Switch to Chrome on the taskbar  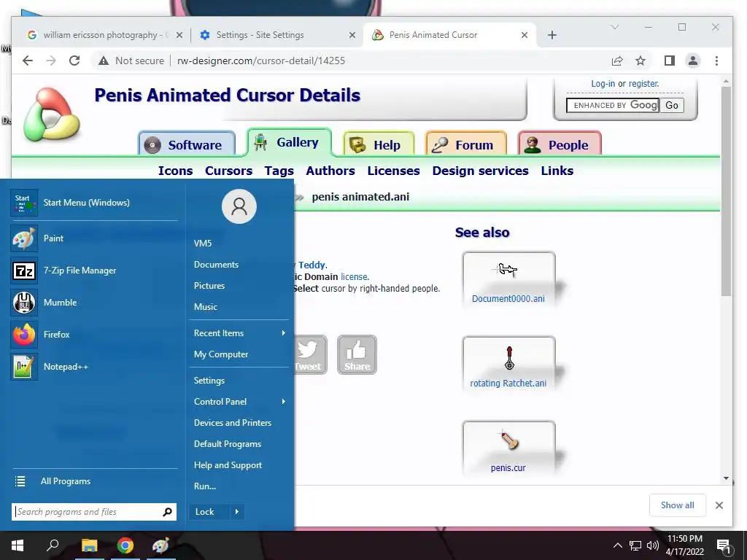pyautogui.click(x=125, y=545)
